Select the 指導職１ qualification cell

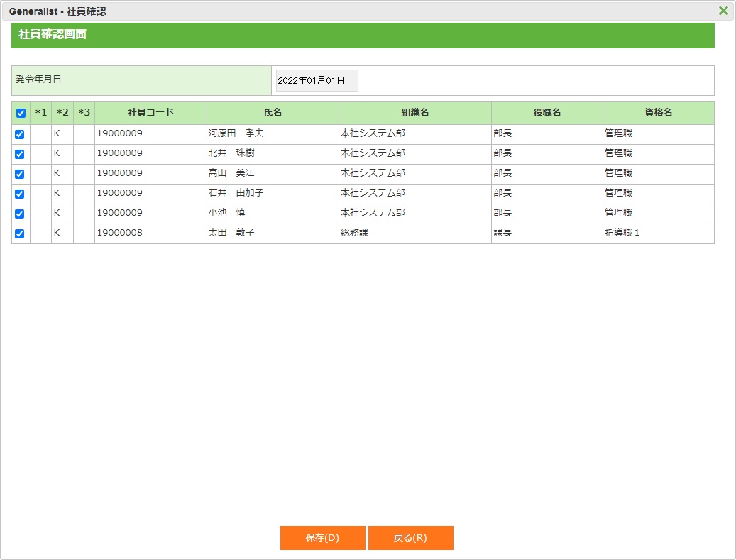pyautogui.click(x=658, y=233)
